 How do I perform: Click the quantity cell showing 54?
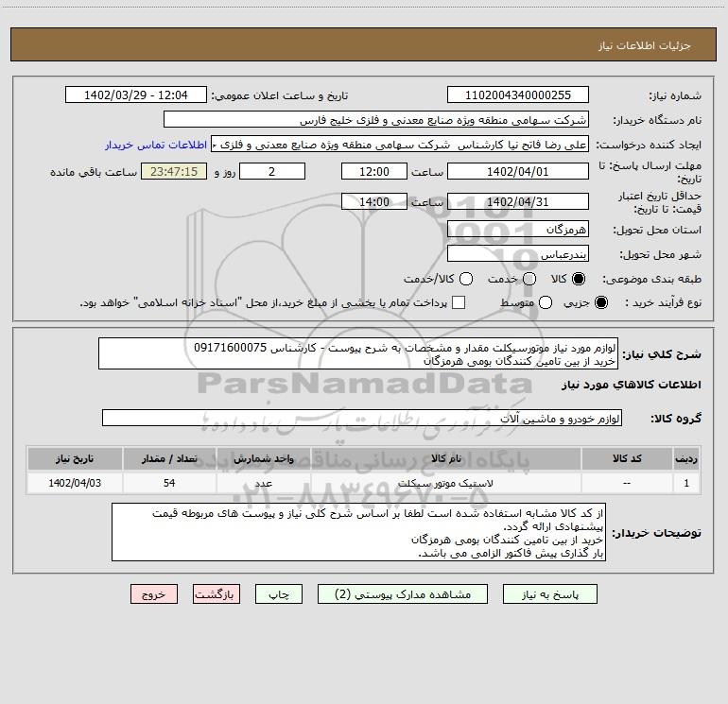[x=169, y=484]
